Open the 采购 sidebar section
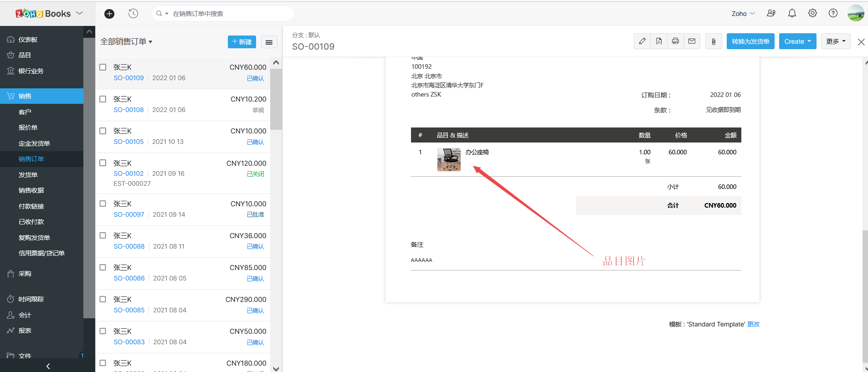 tap(25, 274)
